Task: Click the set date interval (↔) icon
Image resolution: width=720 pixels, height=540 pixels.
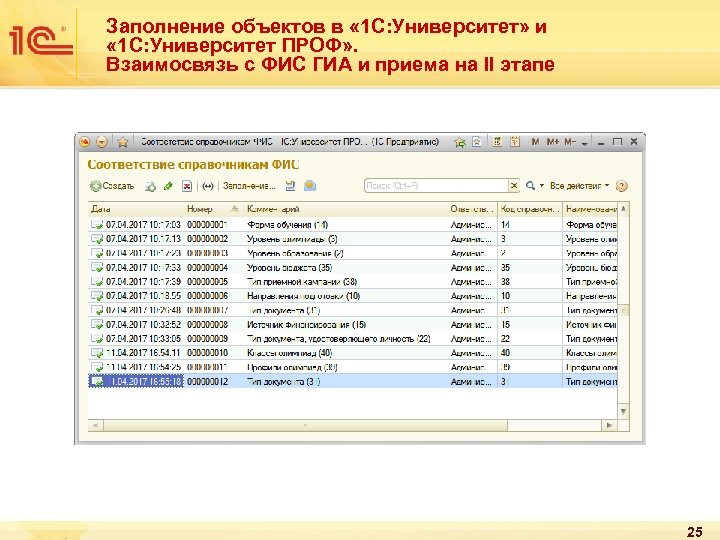Action: tap(208, 186)
